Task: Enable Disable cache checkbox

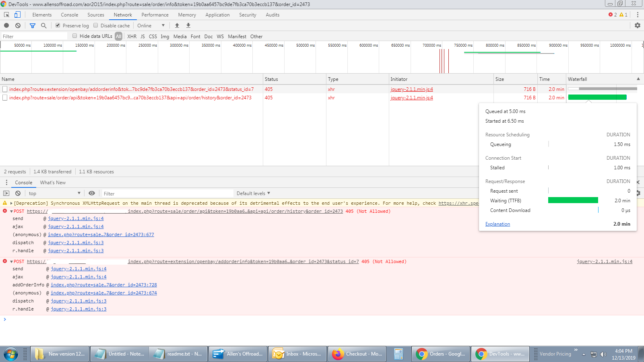Action: point(96,25)
